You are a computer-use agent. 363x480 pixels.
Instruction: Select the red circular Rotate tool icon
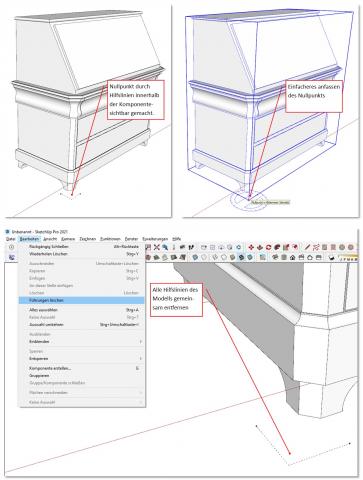268,247
